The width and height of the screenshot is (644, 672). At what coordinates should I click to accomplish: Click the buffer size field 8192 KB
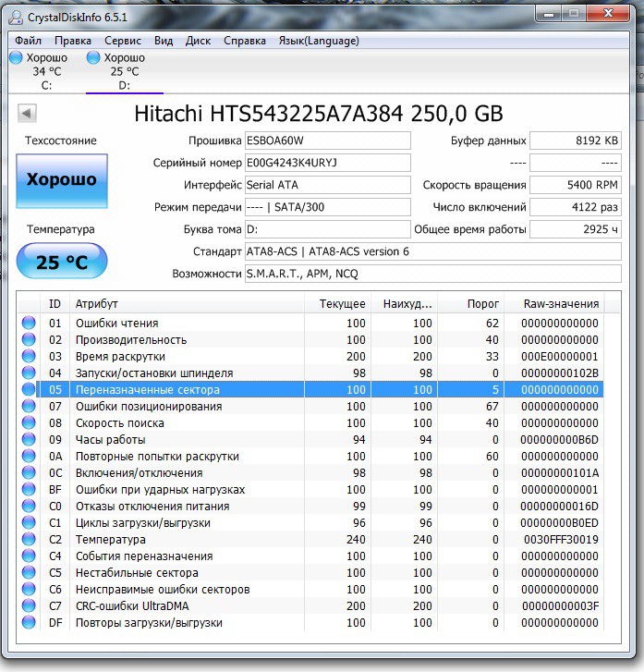point(576,141)
